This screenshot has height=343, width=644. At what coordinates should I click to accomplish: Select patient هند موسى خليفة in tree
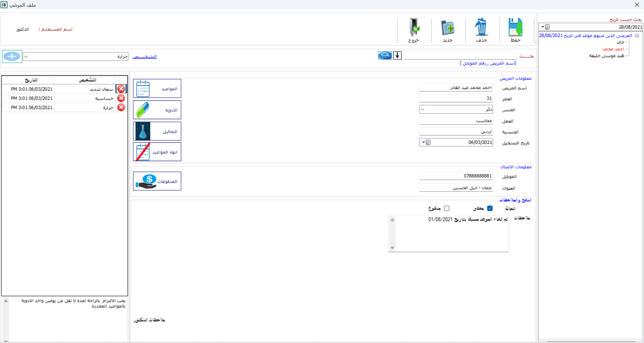606,56
